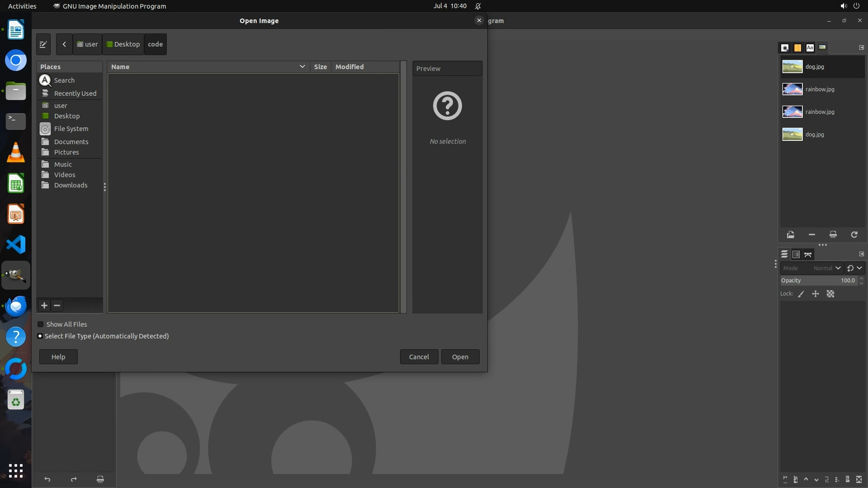Image resolution: width=868 pixels, height=488 pixels.
Task: Select Recently Used in Places
Action: pyautogui.click(x=75, y=94)
